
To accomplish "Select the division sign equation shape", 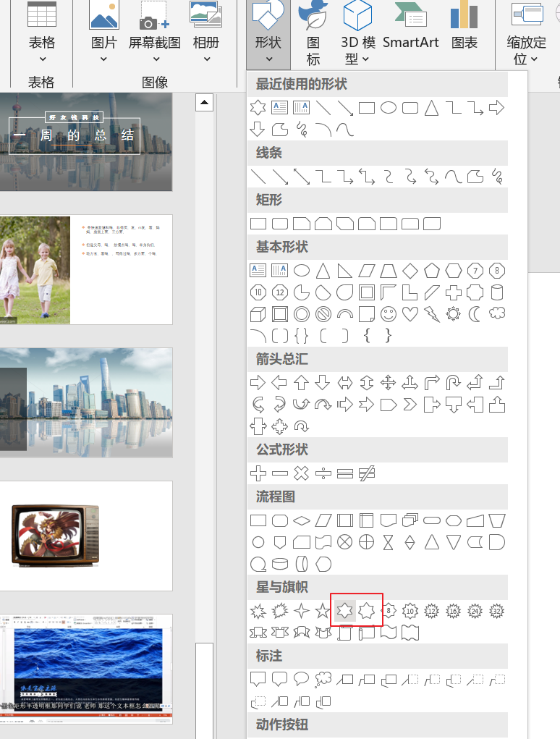I will (x=323, y=473).
